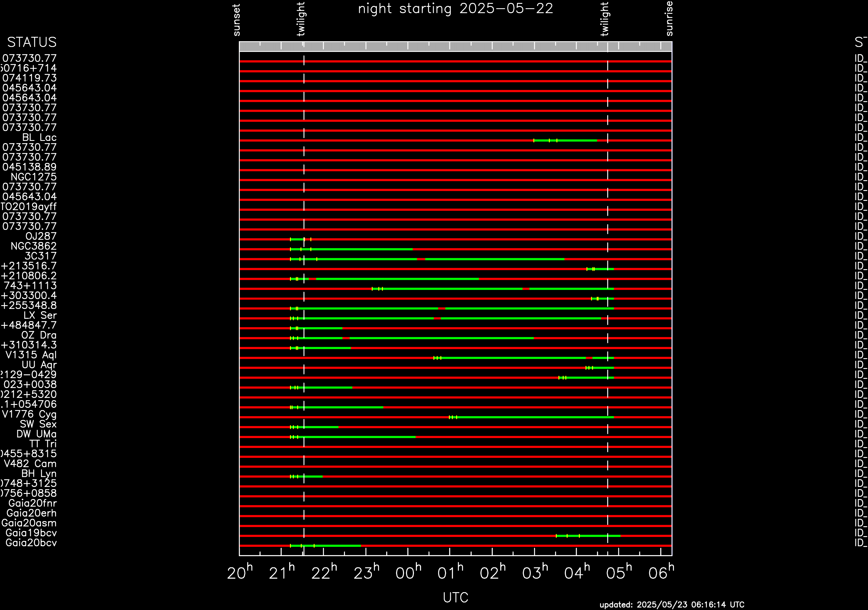Click the V482 Cam target name

30,464
